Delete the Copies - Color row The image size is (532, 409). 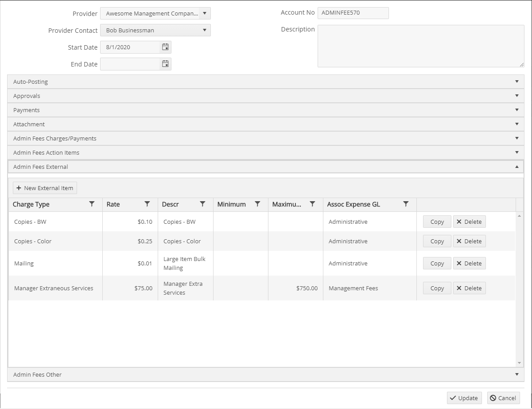pos(470,241)
